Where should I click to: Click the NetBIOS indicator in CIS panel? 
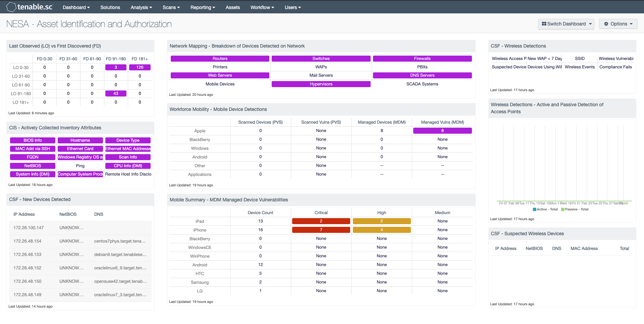point(33,166)
